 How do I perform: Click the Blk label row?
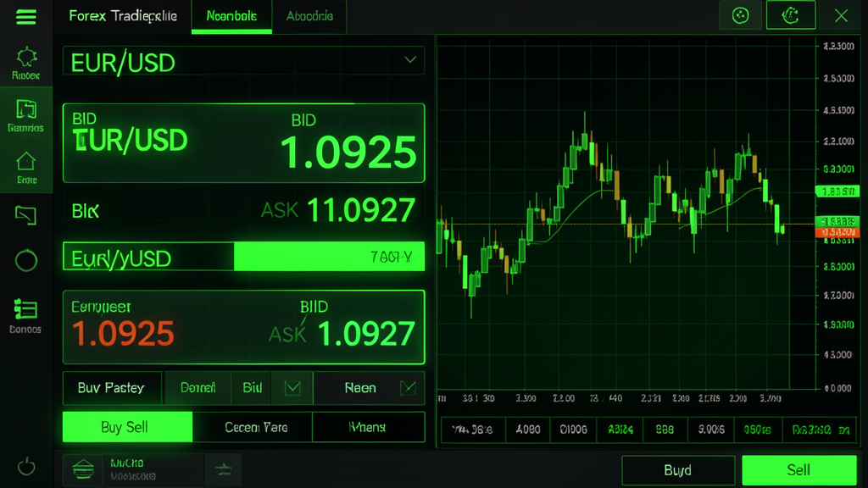click(x=86, y=211)
